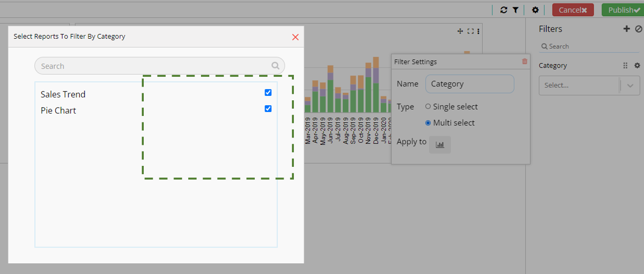Screen dimensions: 644x274
Task: Choose the Multi select radio option
Action: [x=428, y=123]
